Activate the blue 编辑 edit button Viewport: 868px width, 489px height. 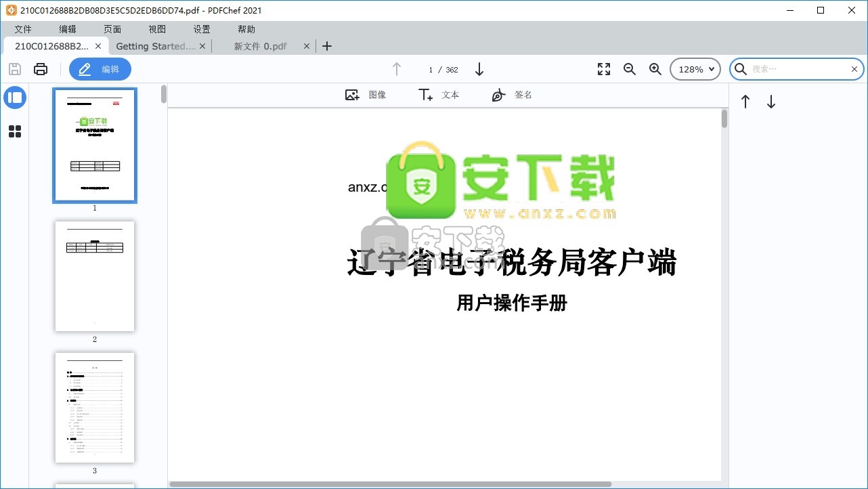click(100, 69)
